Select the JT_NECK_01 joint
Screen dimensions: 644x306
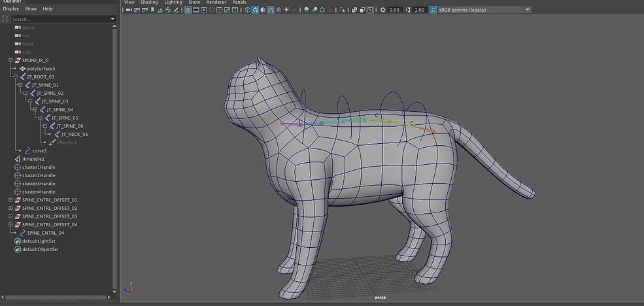pos(75,134)
